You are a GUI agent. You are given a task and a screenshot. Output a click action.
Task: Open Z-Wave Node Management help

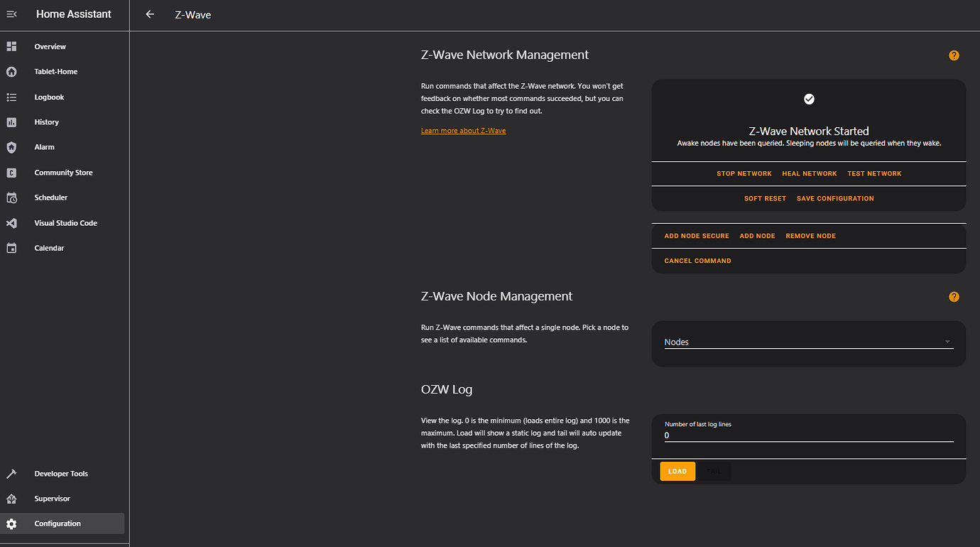coord(954,296)
